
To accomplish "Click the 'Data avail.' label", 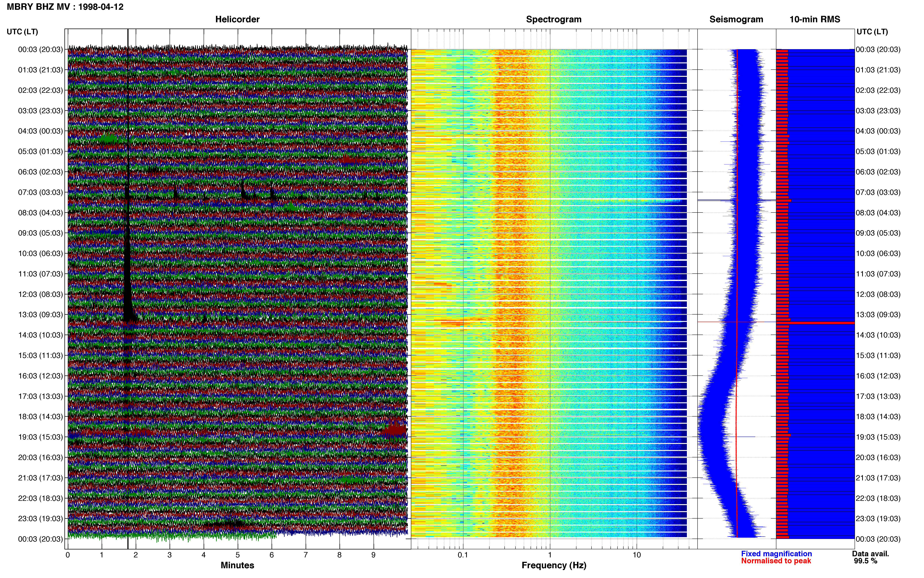I will click(870, 554).
